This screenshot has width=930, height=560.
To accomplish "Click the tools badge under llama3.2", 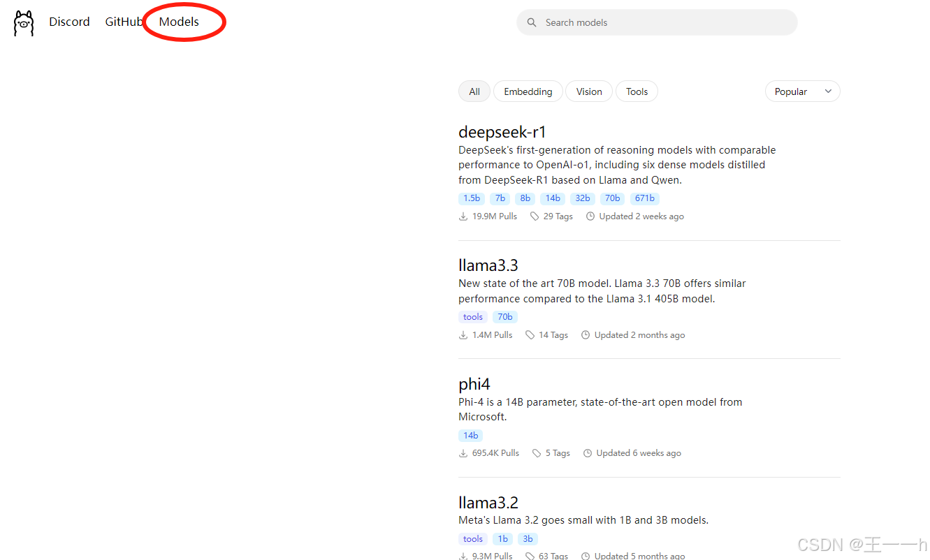I will [473, 539].
